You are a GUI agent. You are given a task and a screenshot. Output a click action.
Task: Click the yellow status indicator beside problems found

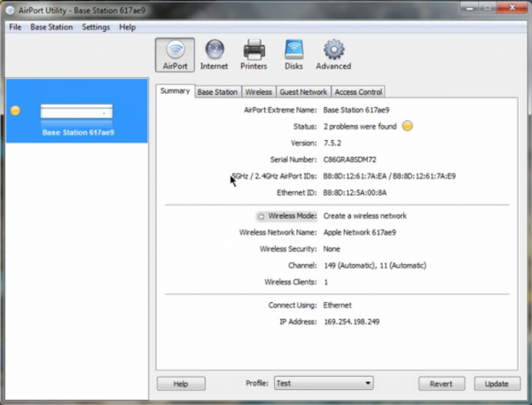point(407,126)
